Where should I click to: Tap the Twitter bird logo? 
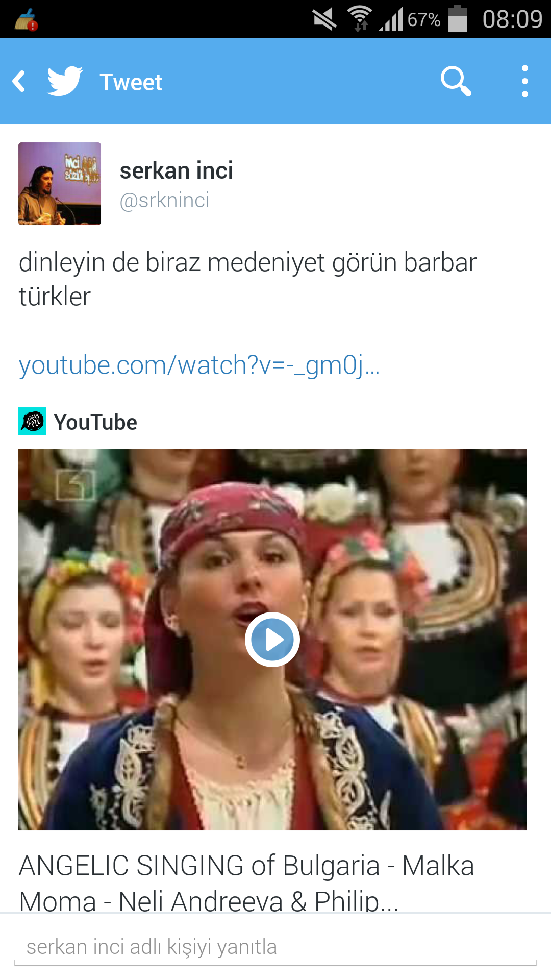tap(65, 81)
